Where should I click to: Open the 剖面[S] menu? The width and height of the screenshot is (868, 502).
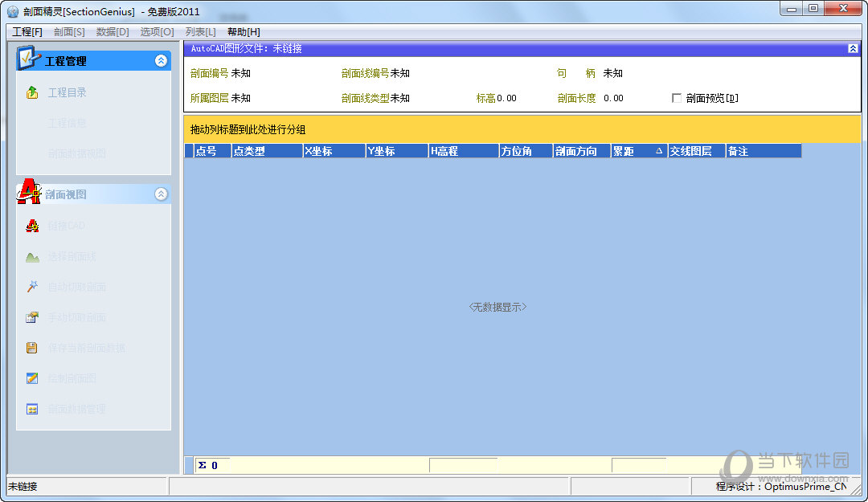69,32
